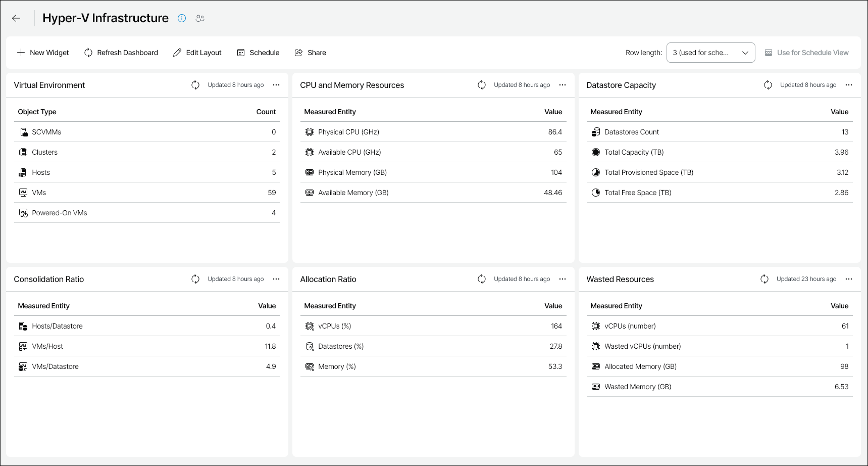Screen dimensions: 868x466
Task: Click the Total Capacity (TB) circle icon
Action: click(596, 152)
